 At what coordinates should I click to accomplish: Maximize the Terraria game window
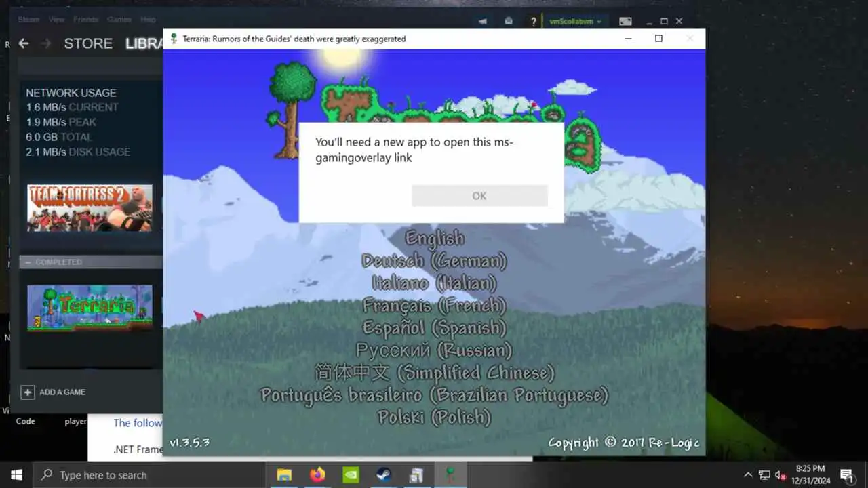point(658,39)
